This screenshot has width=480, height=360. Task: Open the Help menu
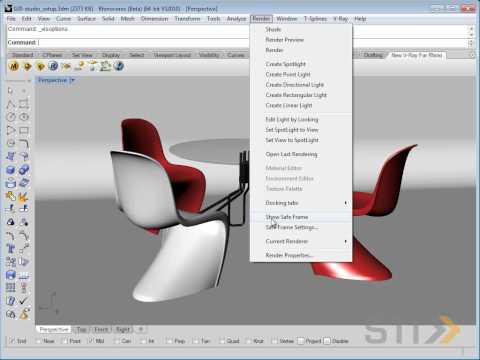click(x=360, y=19)
